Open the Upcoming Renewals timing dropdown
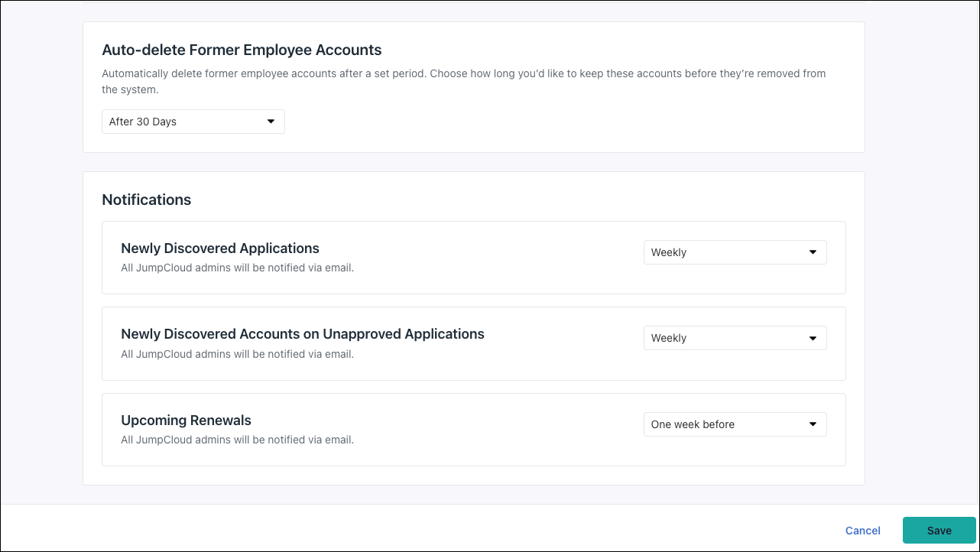 coord(734,424)
